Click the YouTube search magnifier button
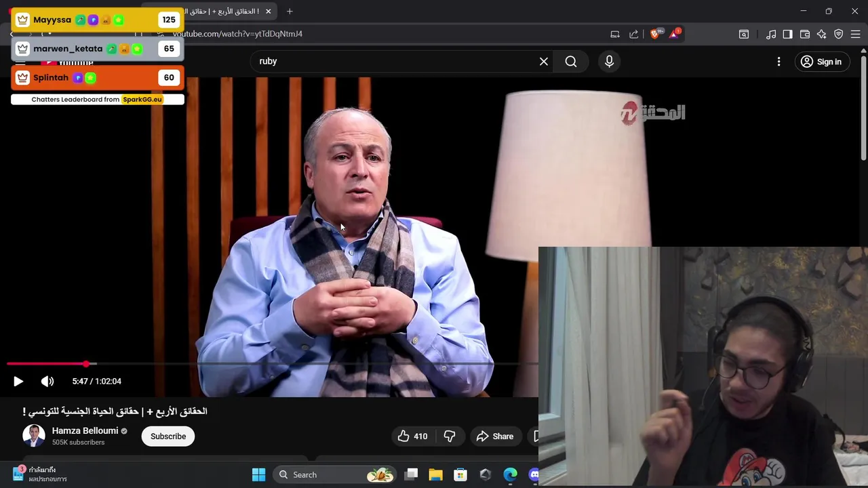The width and height of the screenshot is (868, 488). tap(571, 62)
